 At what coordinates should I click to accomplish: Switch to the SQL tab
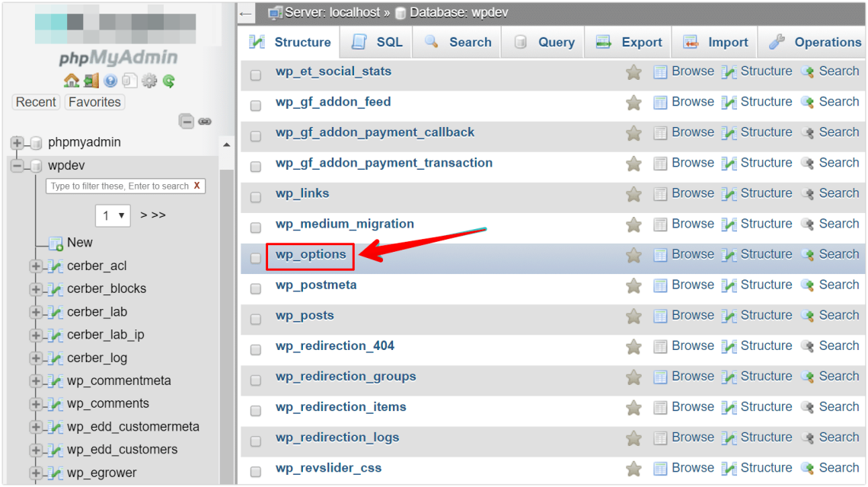point(377,43)
